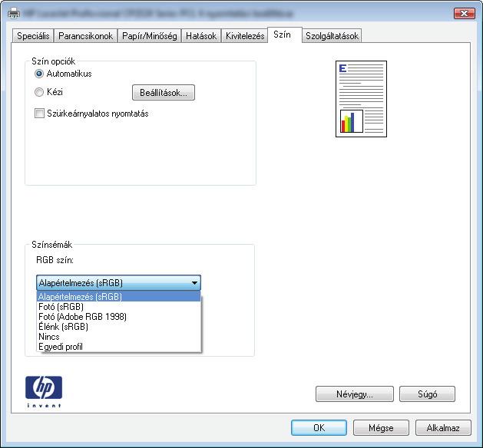Click the HP invent logo

click(44, 391)
